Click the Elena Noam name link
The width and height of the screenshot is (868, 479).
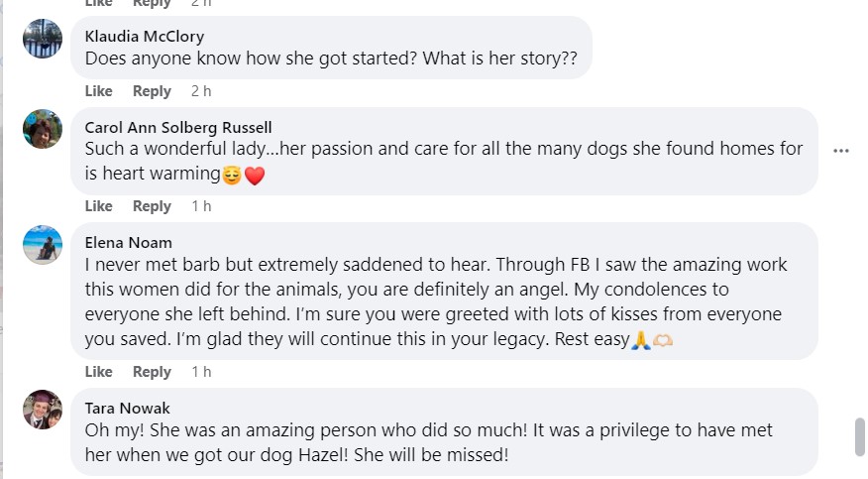click(129, 242)
